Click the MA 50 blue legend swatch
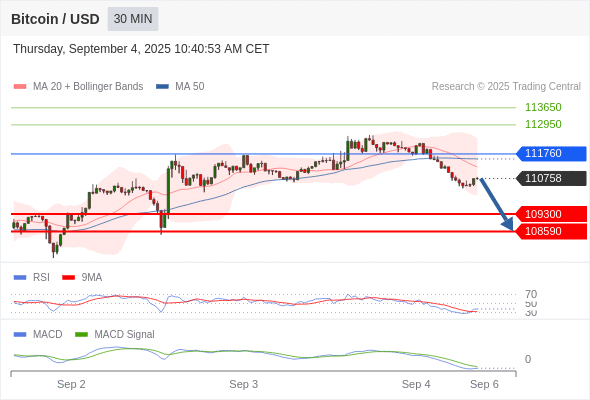 [x=162, y=87]
